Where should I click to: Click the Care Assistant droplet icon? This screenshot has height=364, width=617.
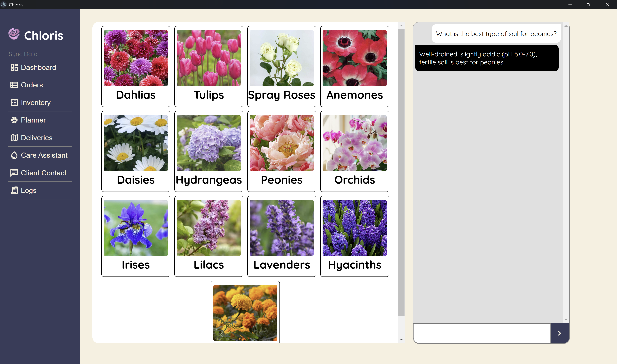click(x=14, y=155)
